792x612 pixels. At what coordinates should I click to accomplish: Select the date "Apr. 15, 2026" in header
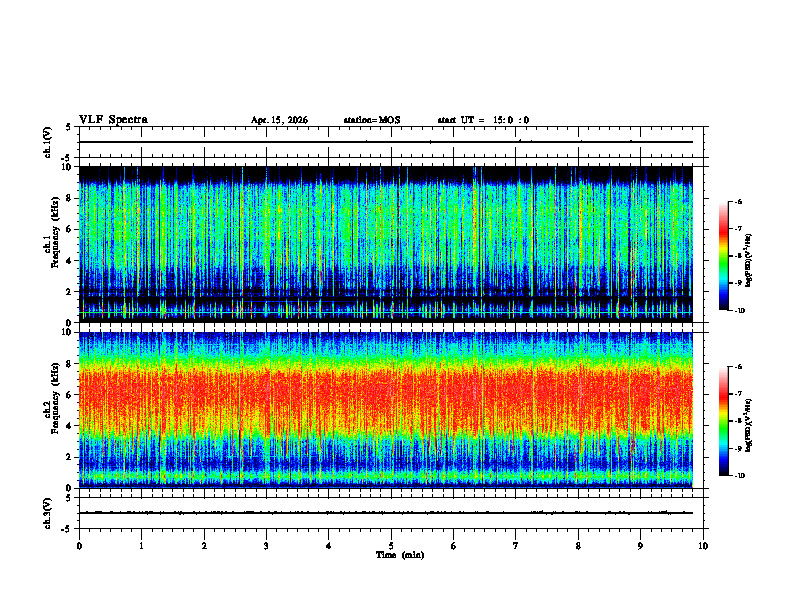279,120
